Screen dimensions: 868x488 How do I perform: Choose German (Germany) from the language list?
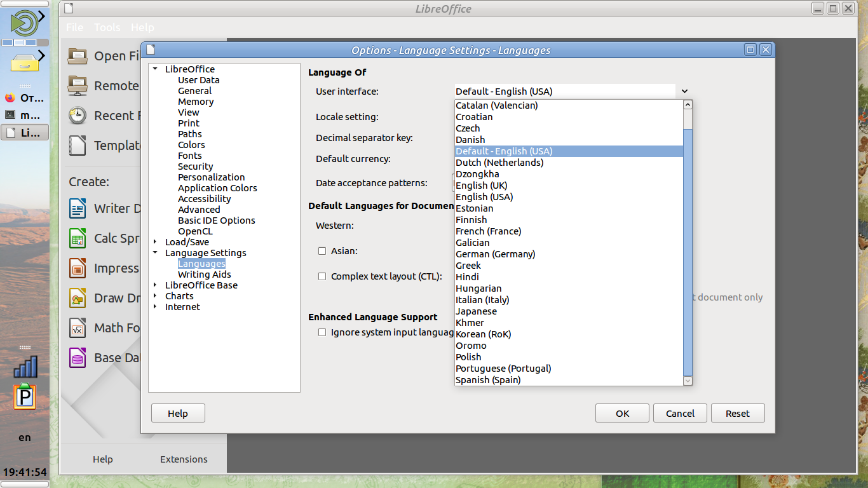coord(569,254)
